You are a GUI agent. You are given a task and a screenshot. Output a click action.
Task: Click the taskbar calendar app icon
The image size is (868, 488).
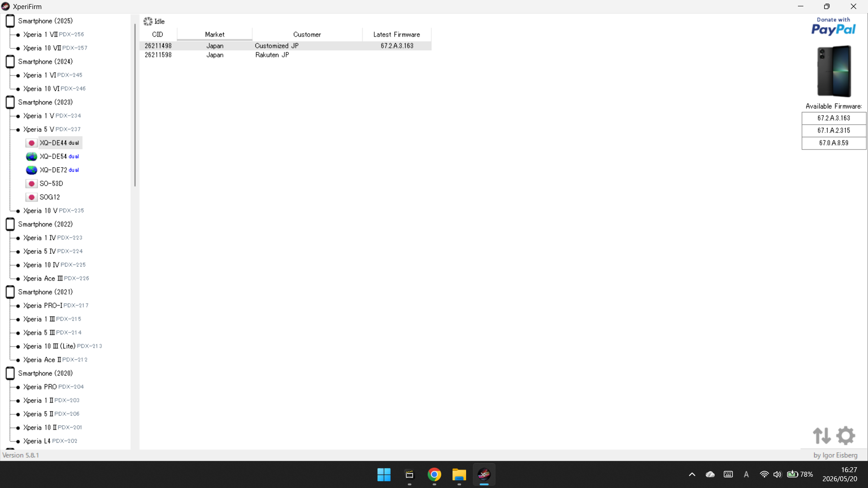point(409,474)
